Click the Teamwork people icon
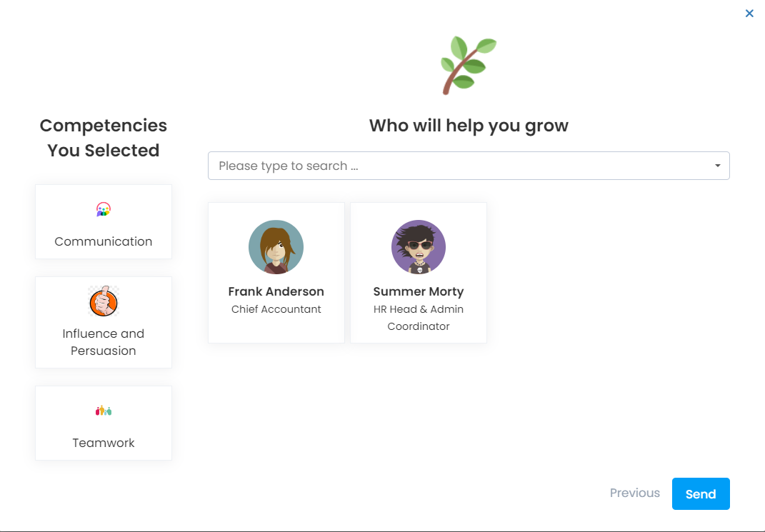This screenshot has height=532, width=765. [x=104, y=411]
